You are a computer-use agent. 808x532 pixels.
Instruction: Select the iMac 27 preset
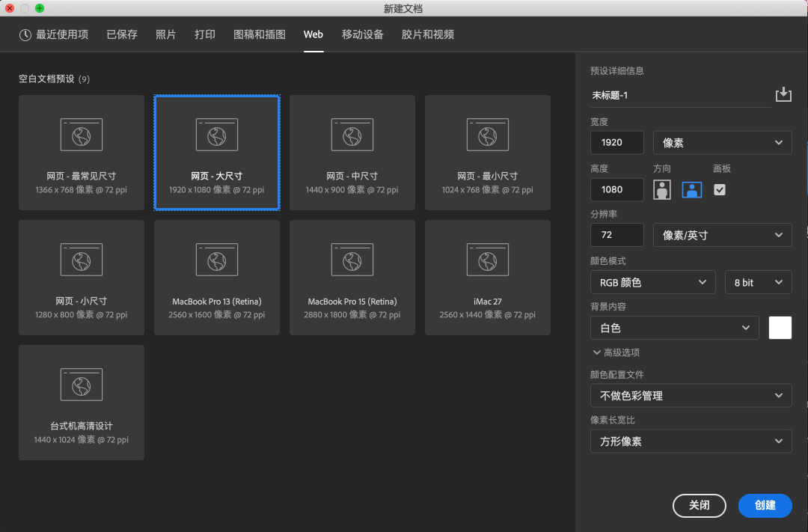pyautogui.click(x=487, y=277)
